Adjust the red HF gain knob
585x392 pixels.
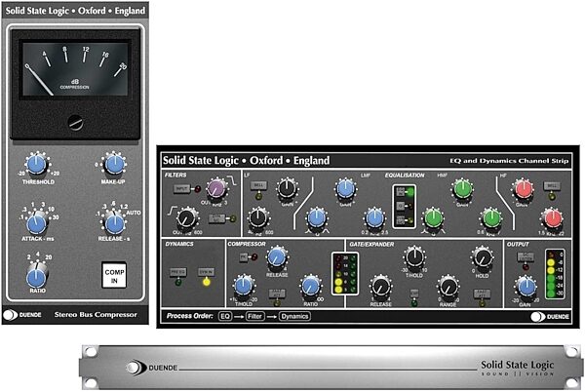[x=523, y=189]
